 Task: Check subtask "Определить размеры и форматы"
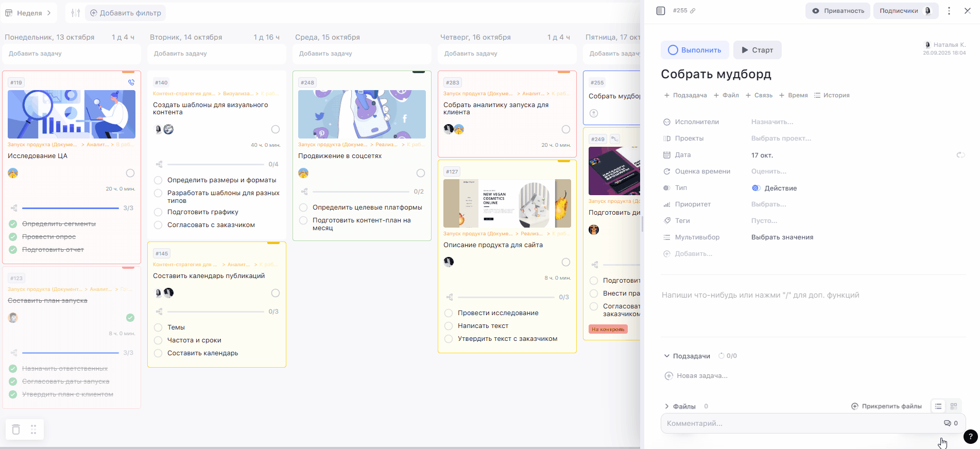tap(158, 180)
